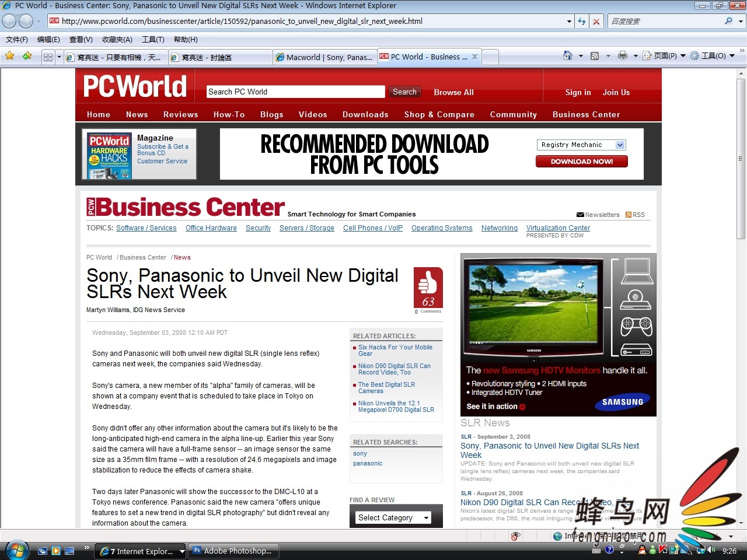This screenshot has height=560, width=747.
Task: Open the 收藏夹(A) Favorites menu
Action: pos(117,40)
